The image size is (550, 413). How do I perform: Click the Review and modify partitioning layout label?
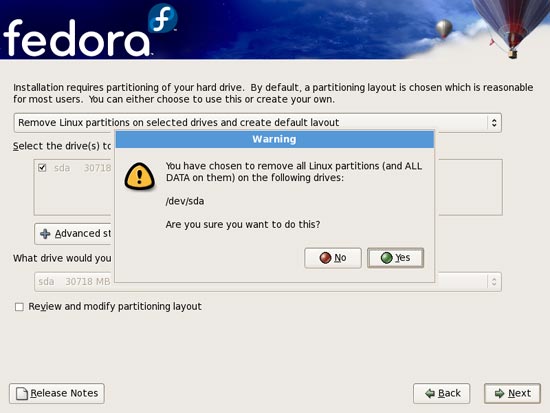pyautogui.click(x=115, y=307)
